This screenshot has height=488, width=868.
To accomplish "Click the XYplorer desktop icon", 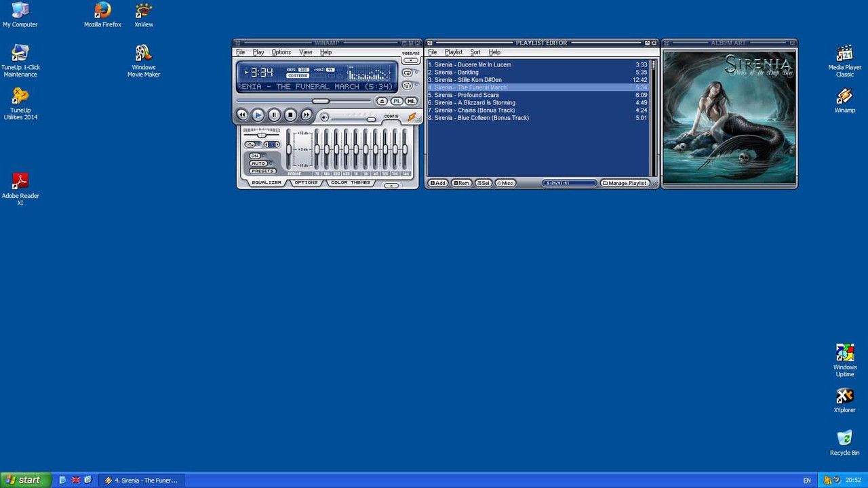I will coord(844,400).
